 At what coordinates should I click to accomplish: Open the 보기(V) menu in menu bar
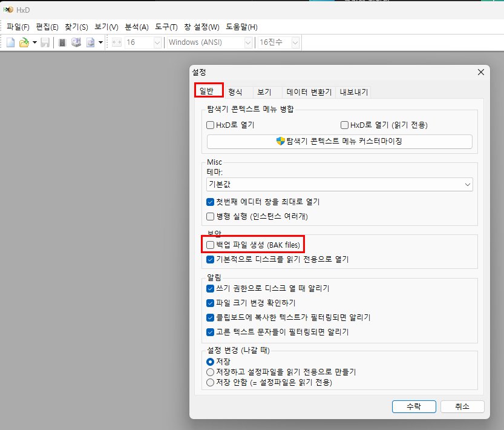pos(106,27)
